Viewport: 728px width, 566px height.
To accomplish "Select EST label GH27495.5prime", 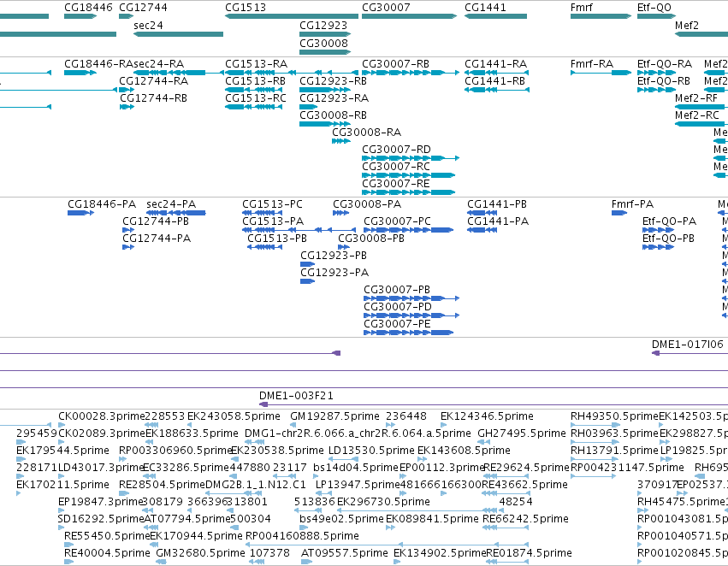I will pyautogui.click(x=521, y=433).
